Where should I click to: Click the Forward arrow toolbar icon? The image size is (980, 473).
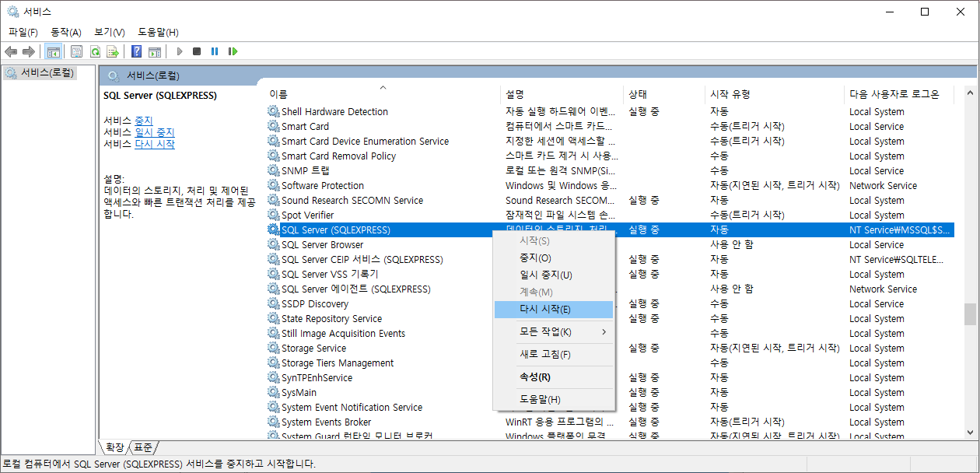(29, 51)
